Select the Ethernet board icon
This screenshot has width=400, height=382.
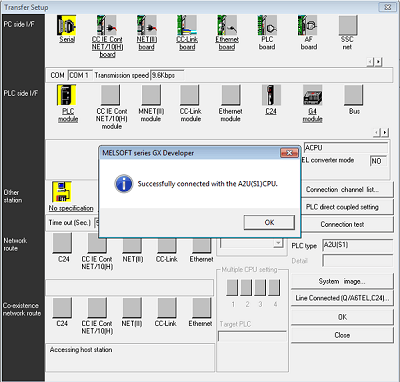(x=227, y=25)
